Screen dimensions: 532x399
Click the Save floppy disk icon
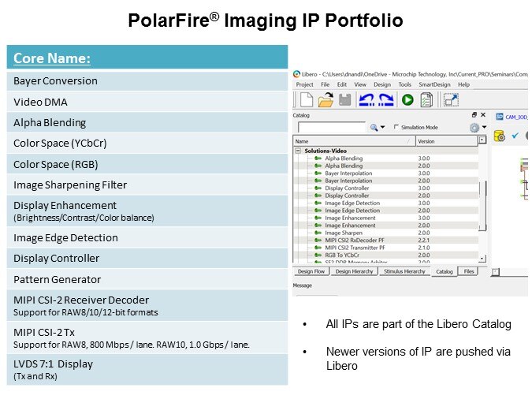[x=344, y=100]
